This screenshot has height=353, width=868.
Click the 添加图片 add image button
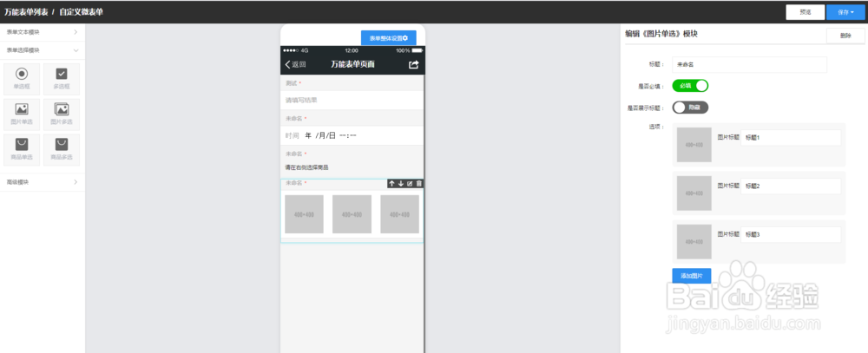[692, 276]
